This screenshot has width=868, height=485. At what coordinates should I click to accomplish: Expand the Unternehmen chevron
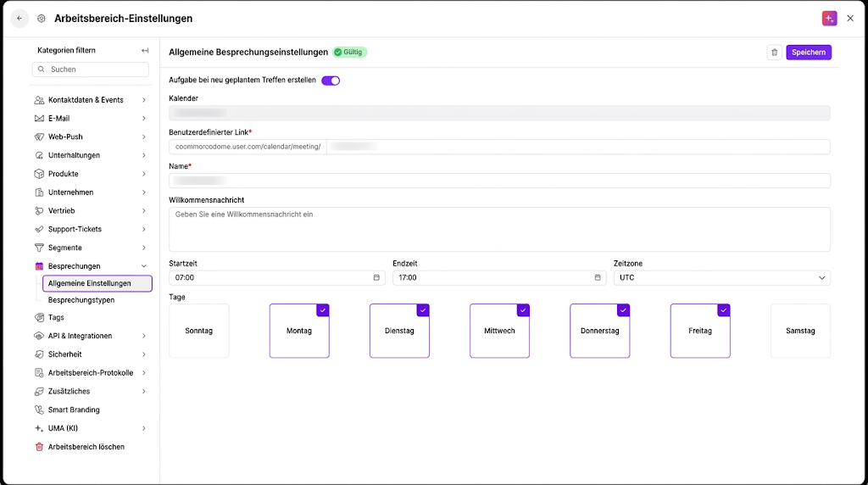coord(144,192)
